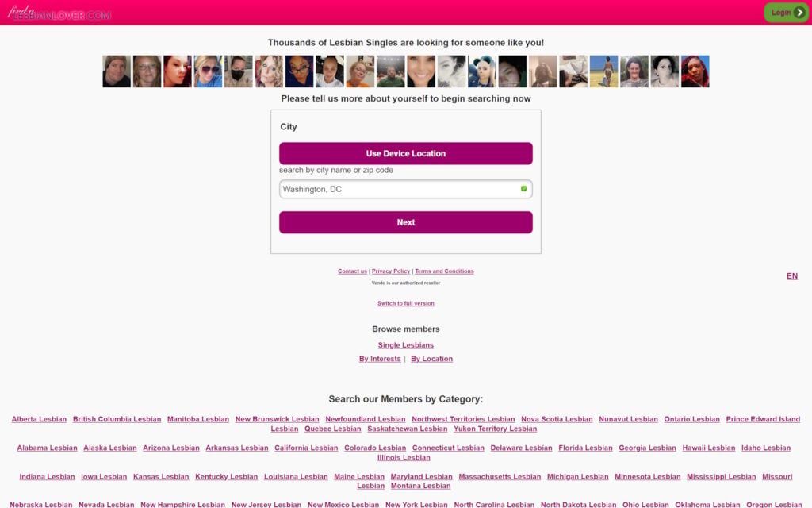Click the Login button arrow icon
This screenshot has height=508, width=812.
(x=799, y=13)
